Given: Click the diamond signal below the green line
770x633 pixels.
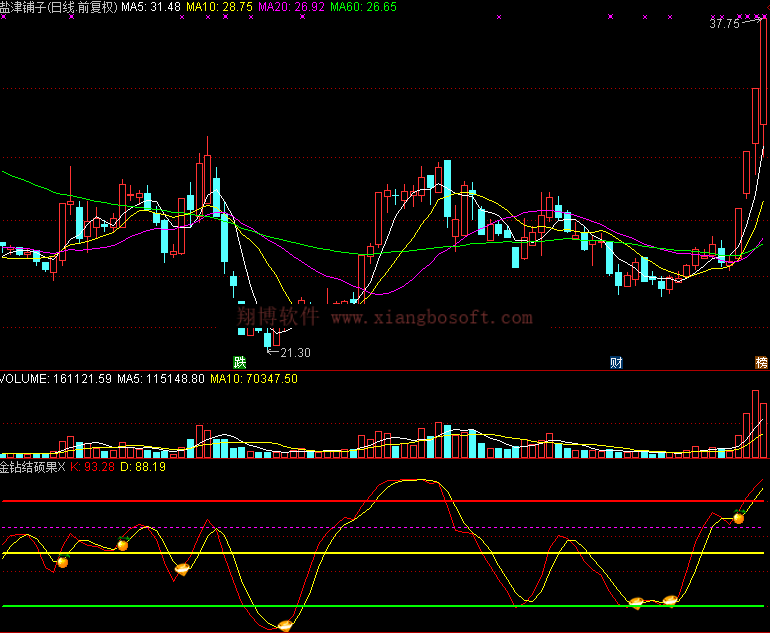Looking at the screenshot, I should tap(285, 626).
